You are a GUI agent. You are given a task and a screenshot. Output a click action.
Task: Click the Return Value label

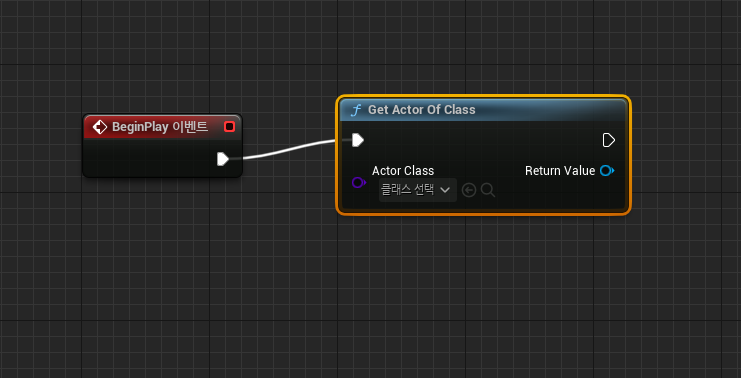tap(560, 171)
